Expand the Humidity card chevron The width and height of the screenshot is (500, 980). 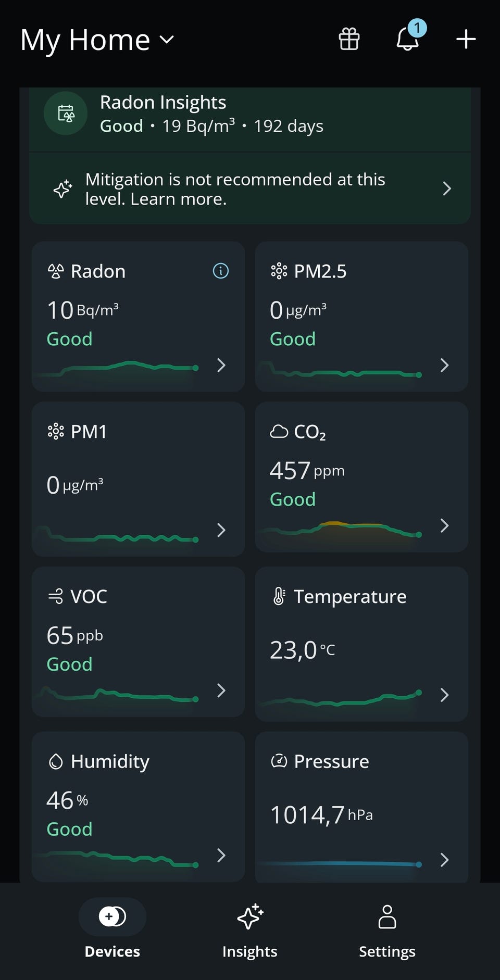click(x=221, y=855)
